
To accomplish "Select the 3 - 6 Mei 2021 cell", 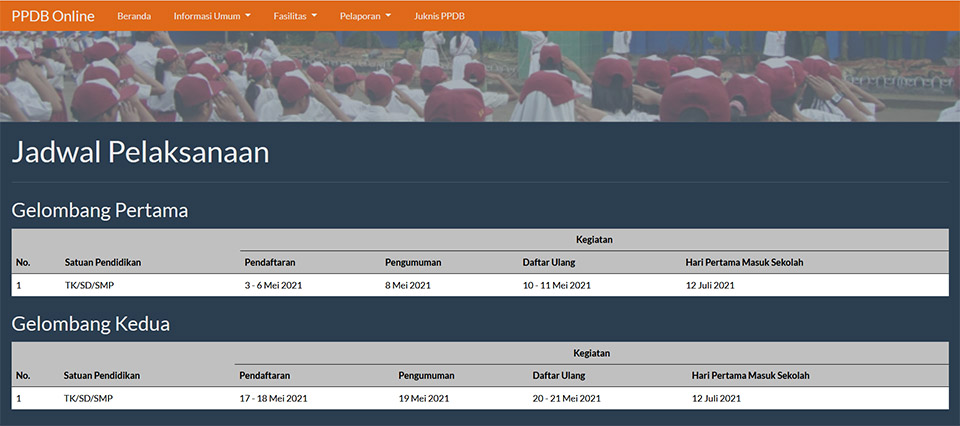I will click(276, 285).
